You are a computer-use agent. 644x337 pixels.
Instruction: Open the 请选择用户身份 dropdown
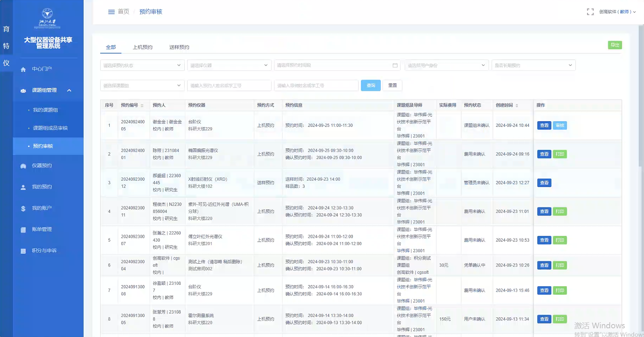click(x=447, y=65)
